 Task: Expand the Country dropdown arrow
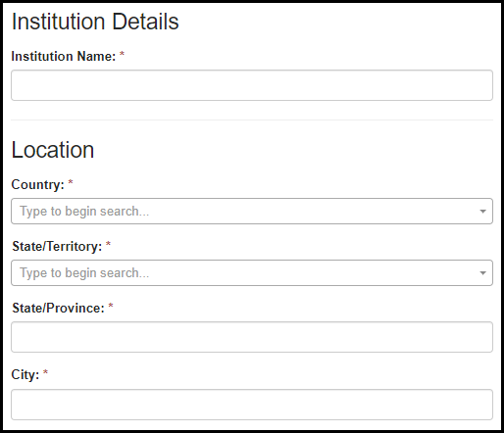pyautogui.click(x=482, y=212)
